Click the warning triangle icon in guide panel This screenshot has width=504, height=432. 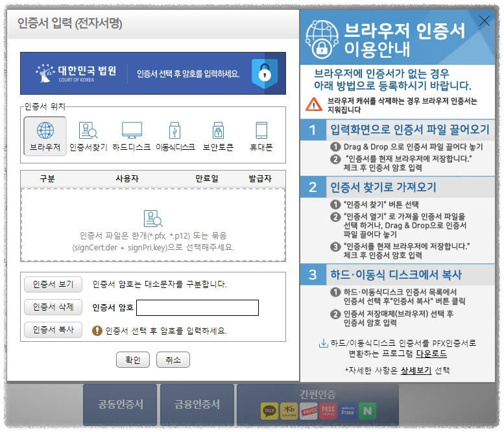tap(314, 104)
